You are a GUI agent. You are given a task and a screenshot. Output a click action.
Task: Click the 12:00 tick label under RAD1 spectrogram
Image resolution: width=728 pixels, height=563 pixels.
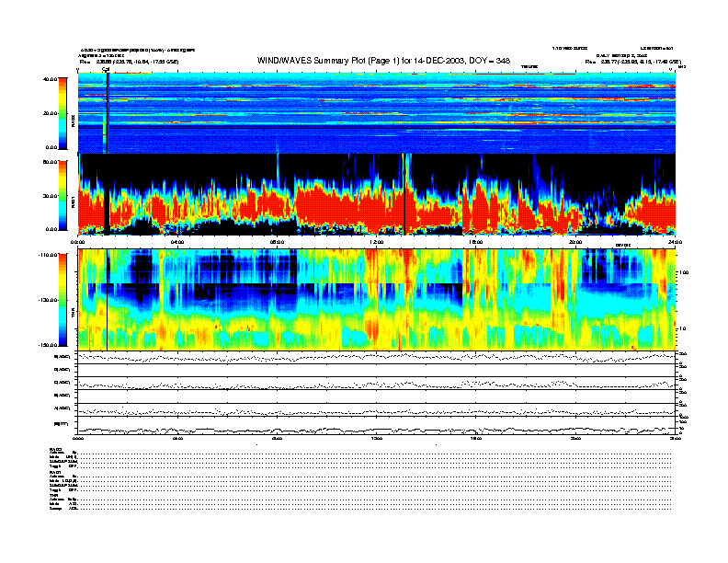click(x=377, y=242)
